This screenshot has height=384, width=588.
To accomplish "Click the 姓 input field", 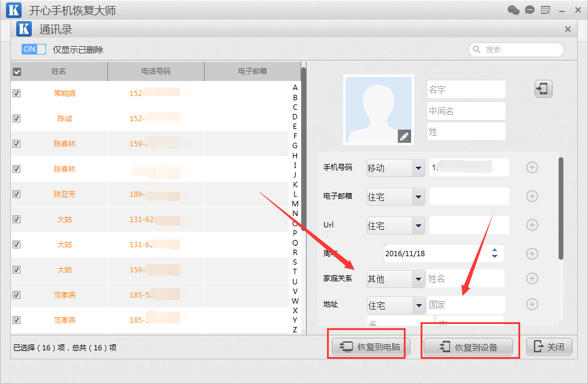I will pyautogui.click(x=466, y=131).
